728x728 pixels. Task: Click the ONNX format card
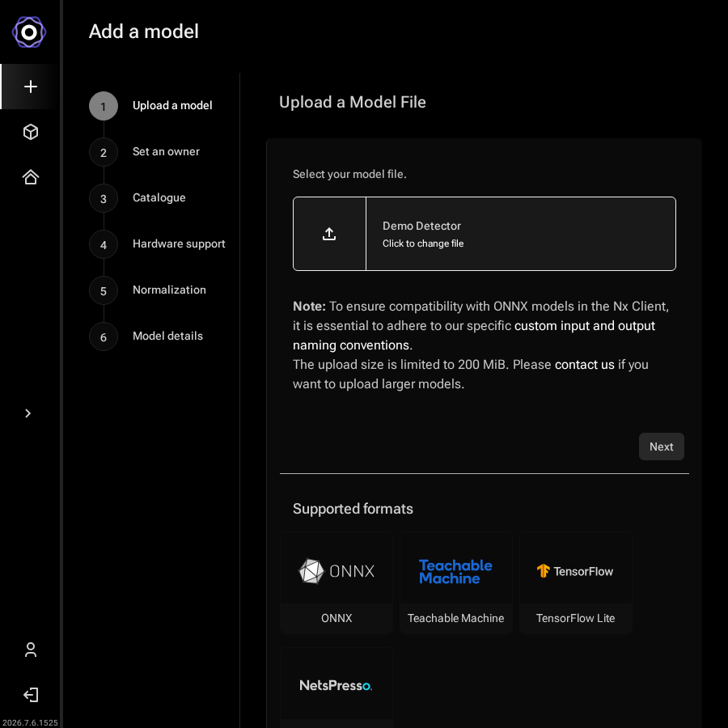tap(336, 582)
